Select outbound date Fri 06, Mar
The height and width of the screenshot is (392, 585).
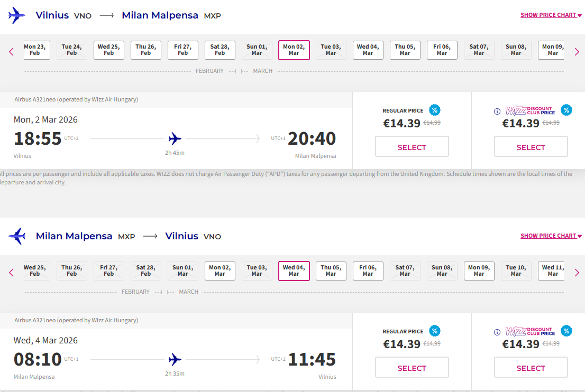442,50
